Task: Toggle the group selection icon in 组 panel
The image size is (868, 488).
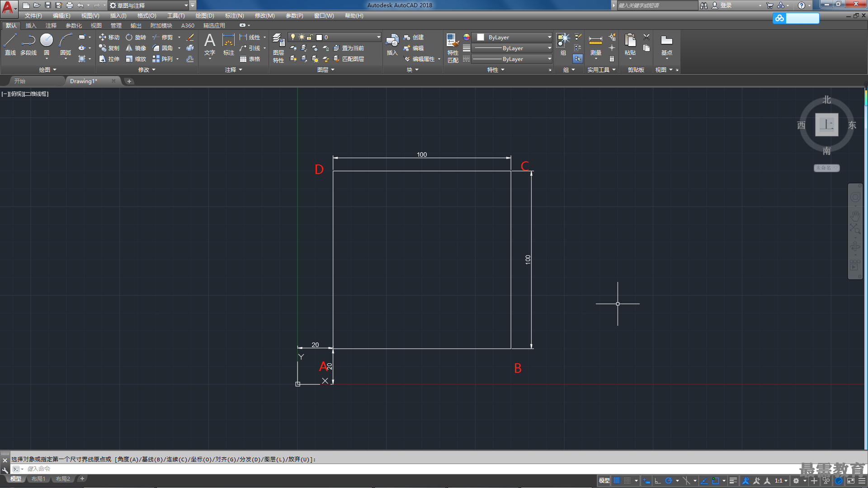Action: tap(578, 59)
